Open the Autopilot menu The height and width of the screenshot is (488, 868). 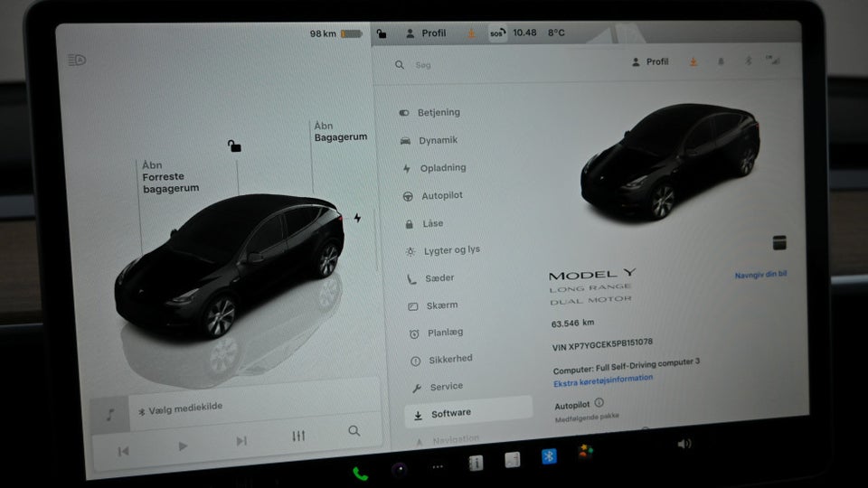point(433,195)
